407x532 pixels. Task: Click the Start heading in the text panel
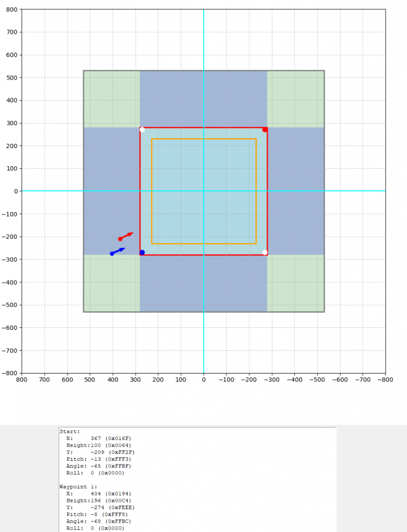tap(70, 431)
